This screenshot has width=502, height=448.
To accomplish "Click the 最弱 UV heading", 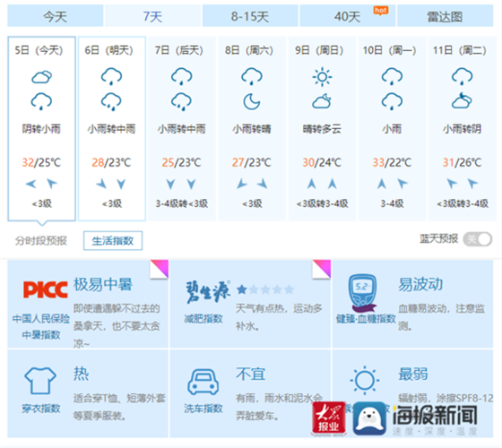I will tap(413, 375).
